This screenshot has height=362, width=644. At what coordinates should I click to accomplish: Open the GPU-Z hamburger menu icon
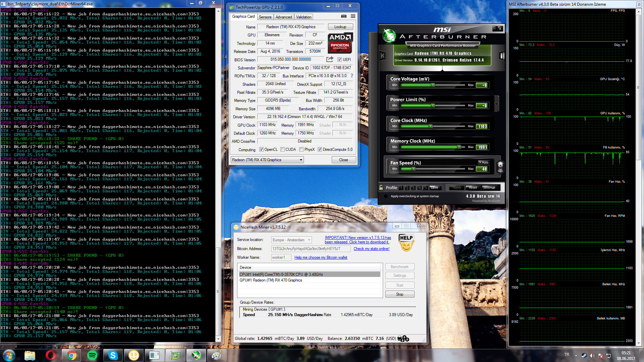tap(353, 16)
